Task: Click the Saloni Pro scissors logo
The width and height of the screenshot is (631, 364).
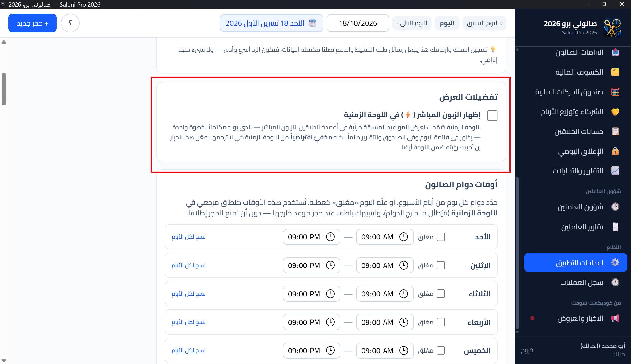Action: click(x=612, y=28)
